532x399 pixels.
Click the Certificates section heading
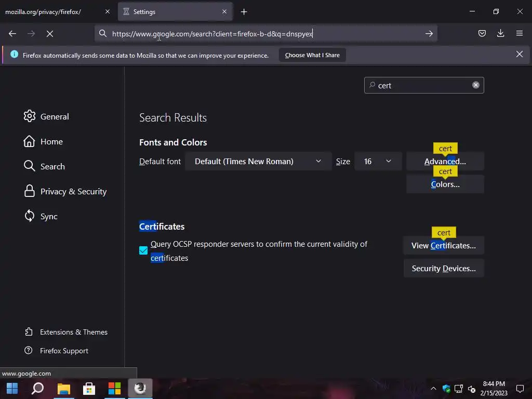coord(162,227)
